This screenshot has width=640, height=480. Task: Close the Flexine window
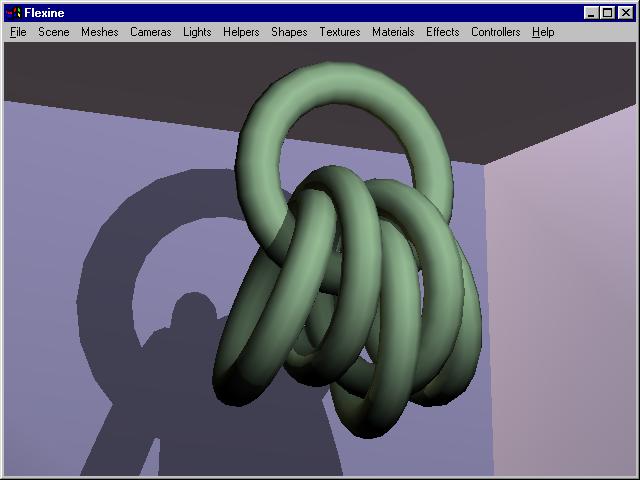pyautogui.click(x=626, y=13)
